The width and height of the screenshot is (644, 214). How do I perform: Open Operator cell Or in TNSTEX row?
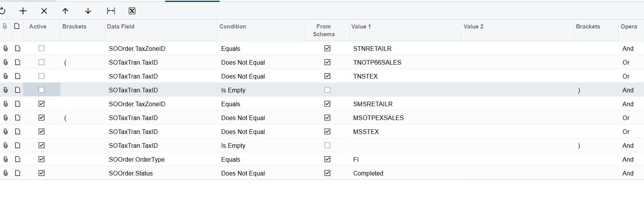tap(631, 76)
